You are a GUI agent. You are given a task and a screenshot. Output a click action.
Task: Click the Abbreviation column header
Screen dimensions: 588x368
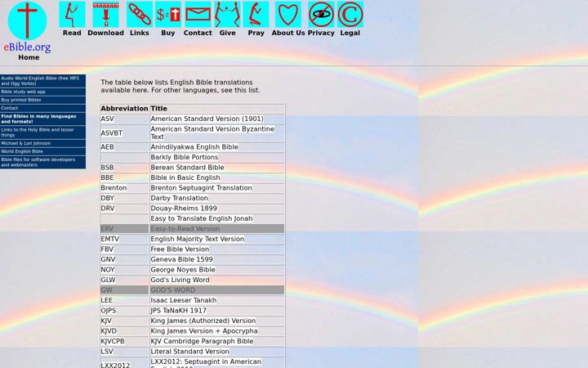tap(124, 109)
